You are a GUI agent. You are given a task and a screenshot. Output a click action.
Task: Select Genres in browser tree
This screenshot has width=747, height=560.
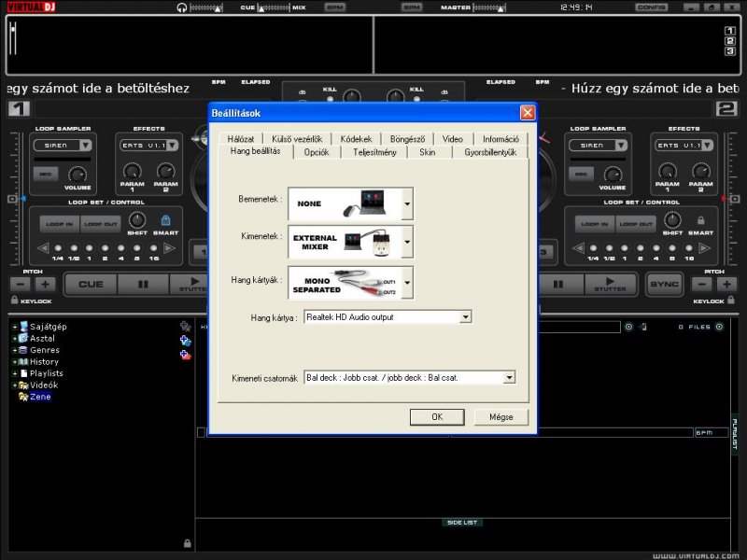pos(44,350)
